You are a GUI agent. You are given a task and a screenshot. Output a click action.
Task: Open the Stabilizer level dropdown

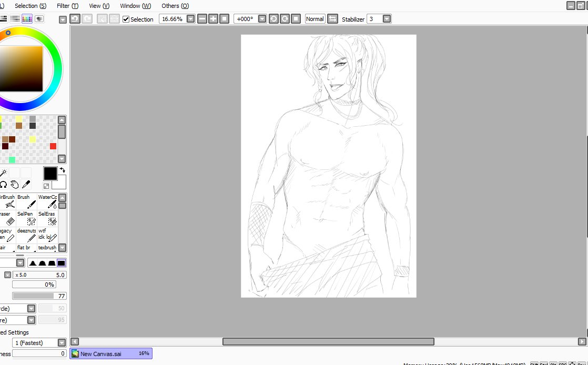387,18
